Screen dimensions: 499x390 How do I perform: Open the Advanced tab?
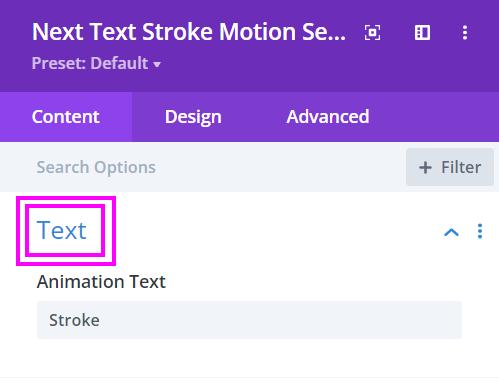[x=328, y=117]
